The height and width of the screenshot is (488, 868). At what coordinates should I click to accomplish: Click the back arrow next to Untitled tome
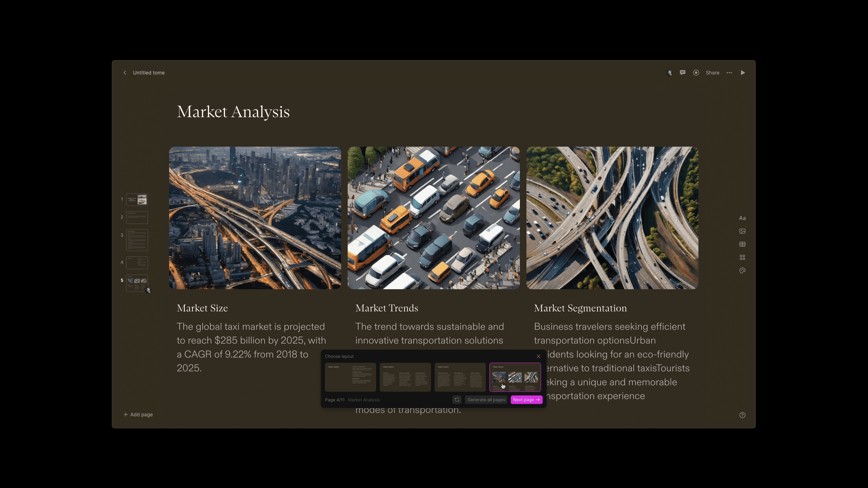point(125,73)
